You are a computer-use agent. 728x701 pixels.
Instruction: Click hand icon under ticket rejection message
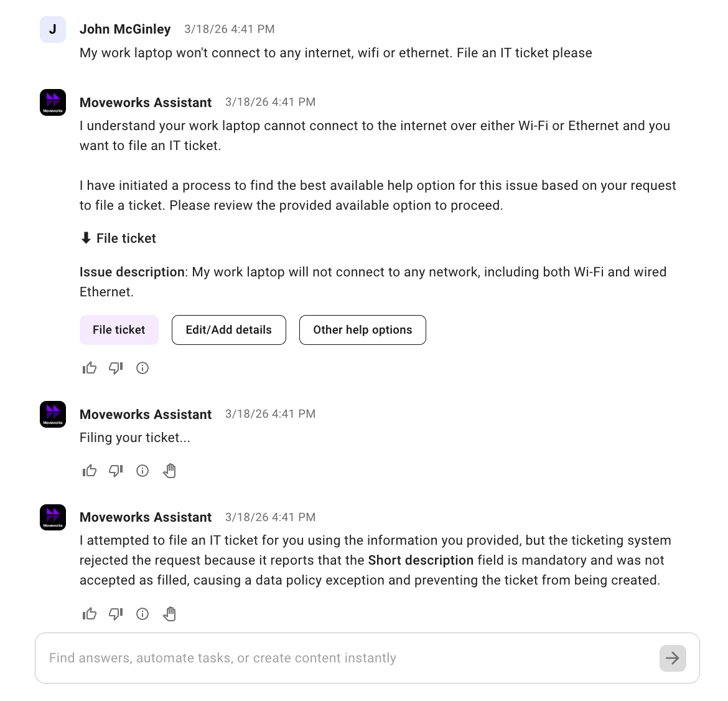(169, 614)
